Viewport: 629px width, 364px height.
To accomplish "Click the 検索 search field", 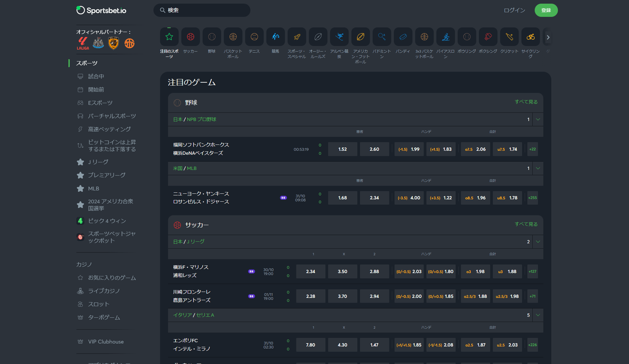I will (x=202, y=10).
